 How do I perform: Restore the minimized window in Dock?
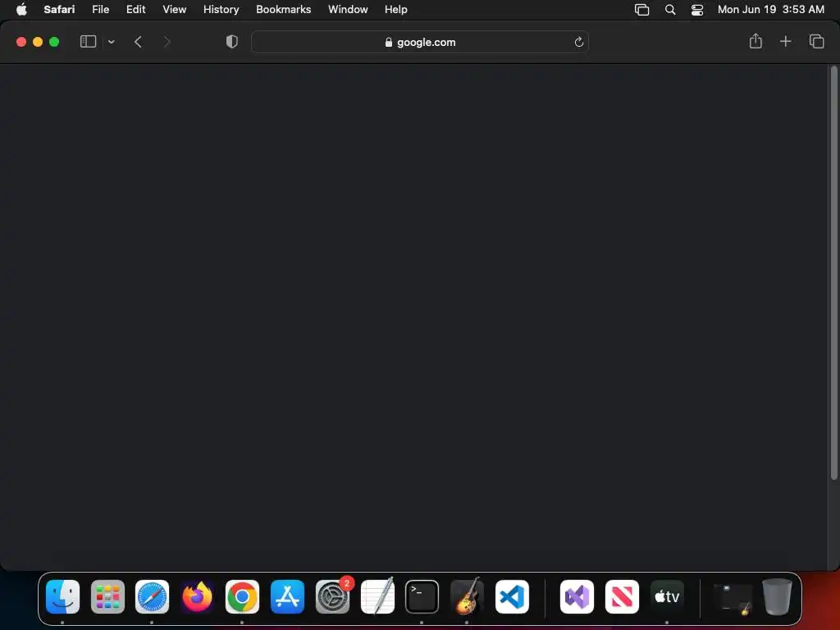[733, 598]
